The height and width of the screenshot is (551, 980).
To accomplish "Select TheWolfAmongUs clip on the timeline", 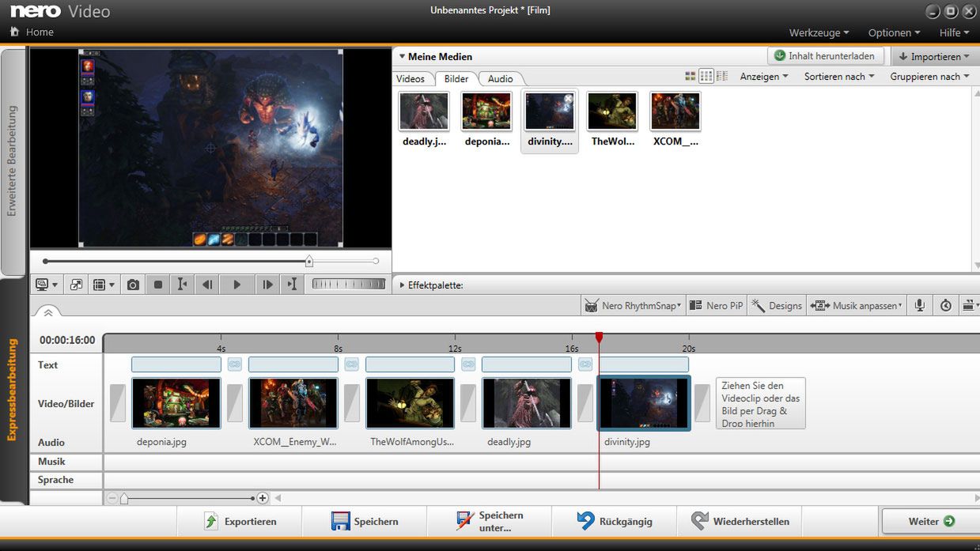I will (411, 403).
